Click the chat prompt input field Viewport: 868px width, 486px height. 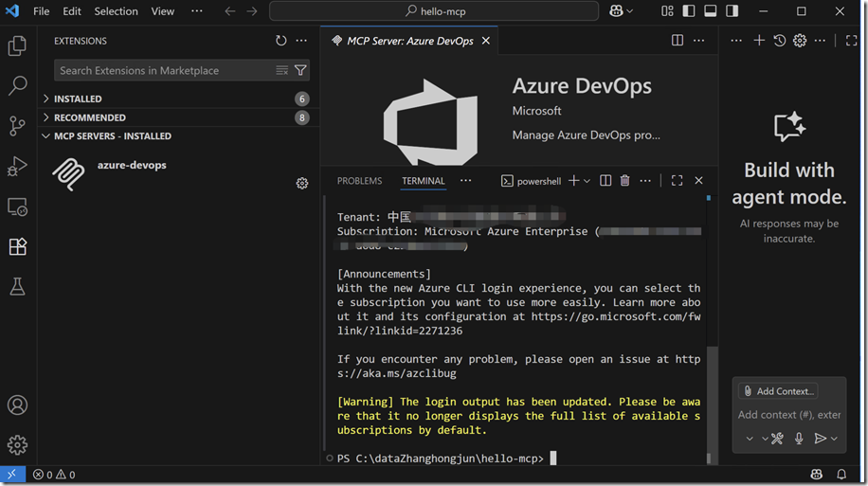[x=788, y=415]
